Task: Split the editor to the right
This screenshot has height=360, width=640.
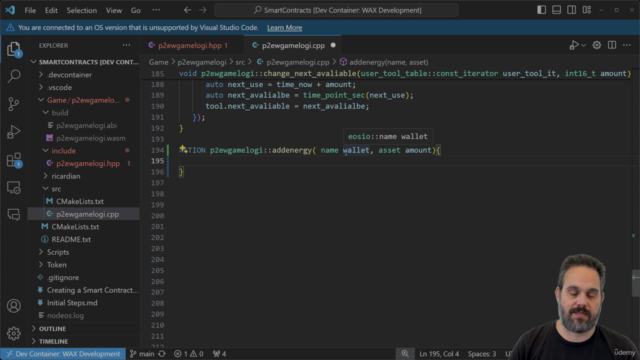Action: 612,45
